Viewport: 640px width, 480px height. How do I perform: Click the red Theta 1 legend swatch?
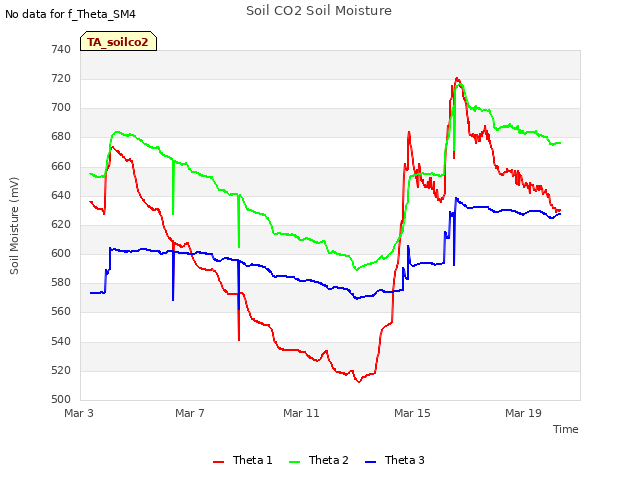coord(219,462)
